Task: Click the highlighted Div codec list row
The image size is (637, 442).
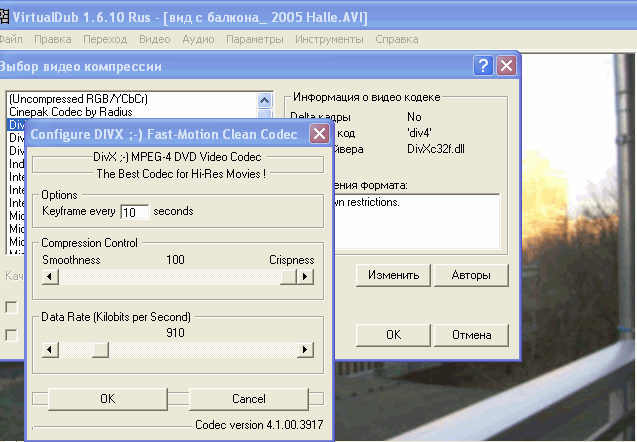Action: pyautogui.click(x=16, y=125)
